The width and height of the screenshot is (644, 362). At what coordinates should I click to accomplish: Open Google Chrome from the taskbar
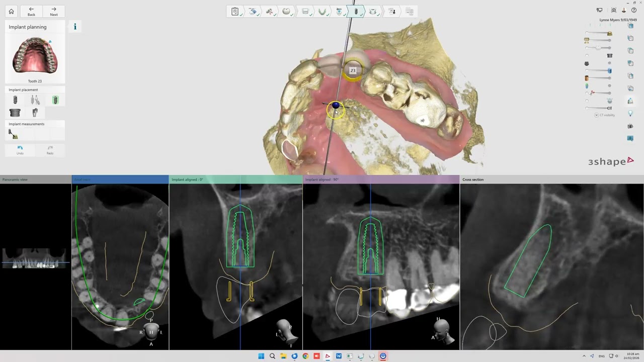tap(305, 356)
